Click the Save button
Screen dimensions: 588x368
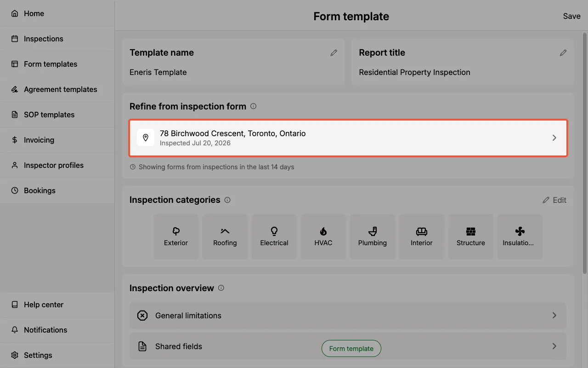coord(571,16)
